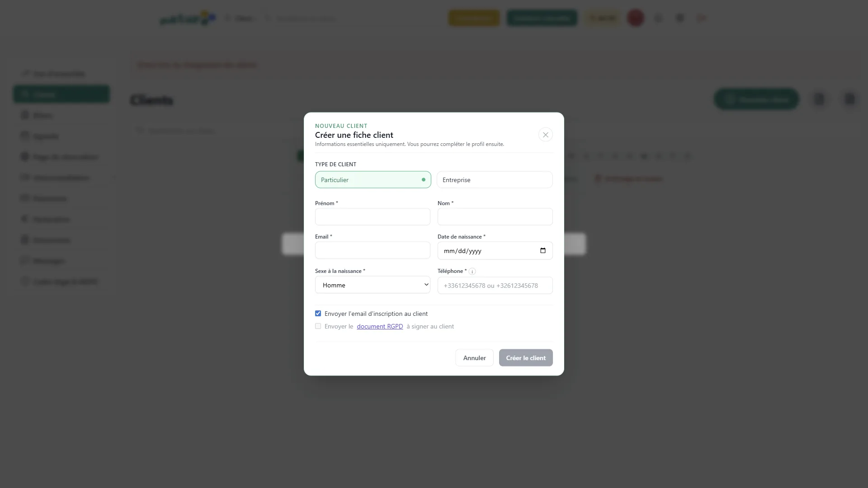Select the Entreprise client type
868x488 pixels.
click(x=495, y=180)
